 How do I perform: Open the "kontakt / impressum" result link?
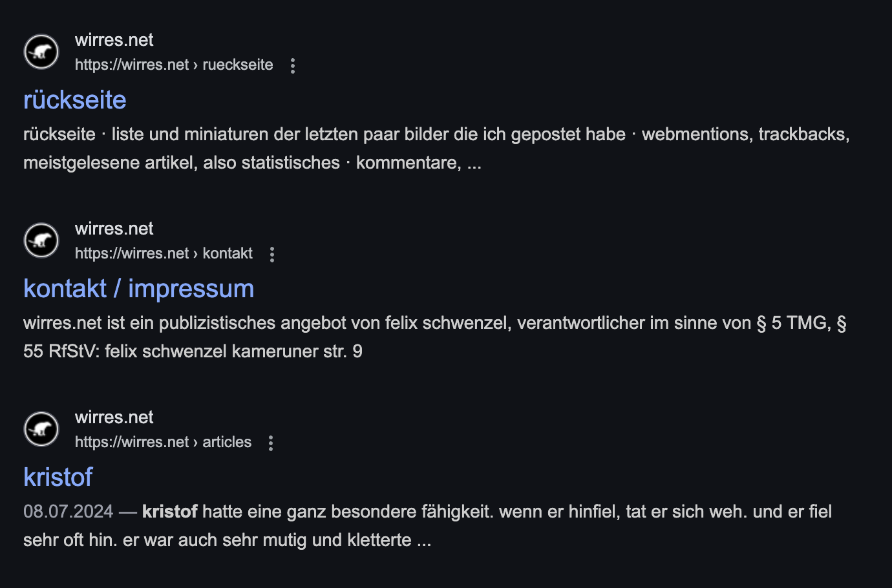point(139,289)
